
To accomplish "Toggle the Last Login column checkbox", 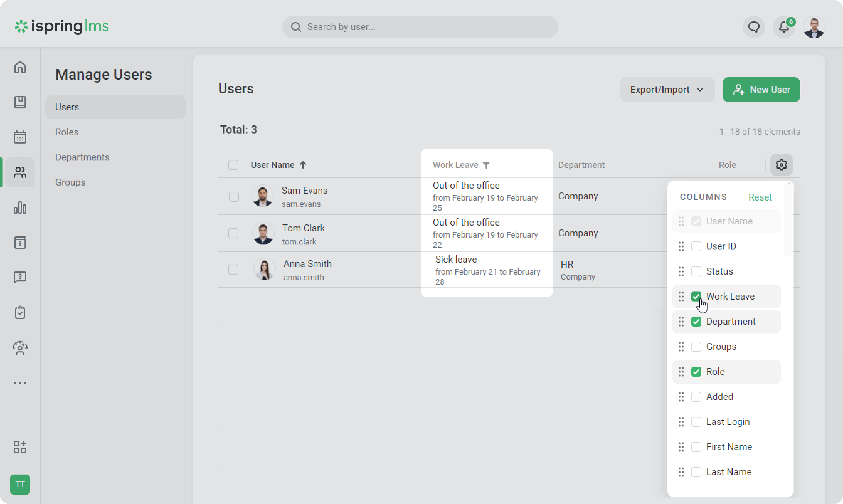I will (696, 422).
